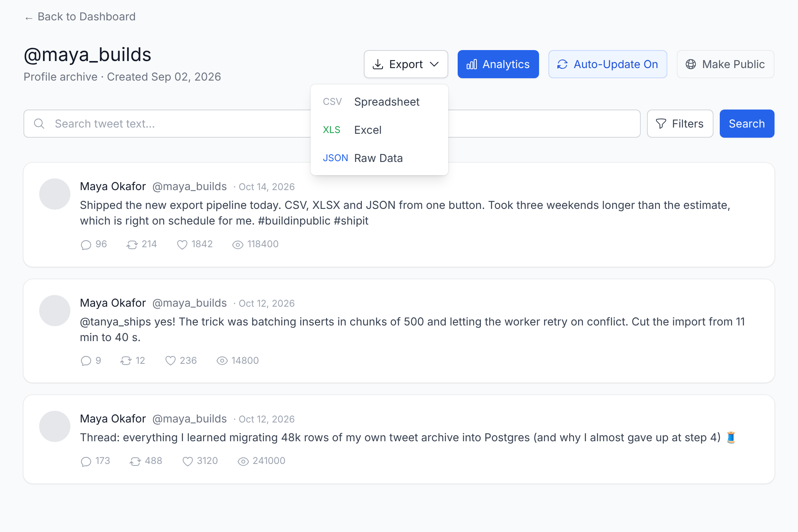Click the avatar on the Oct 14 tweet
Screen dimensions: 798x532
click(x=55, y=194)
